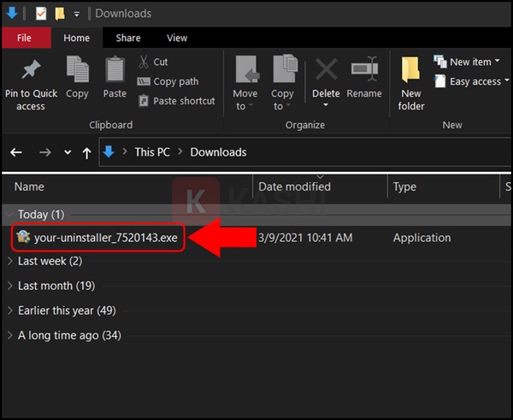Click the New item icon

[x=440, y=62]
